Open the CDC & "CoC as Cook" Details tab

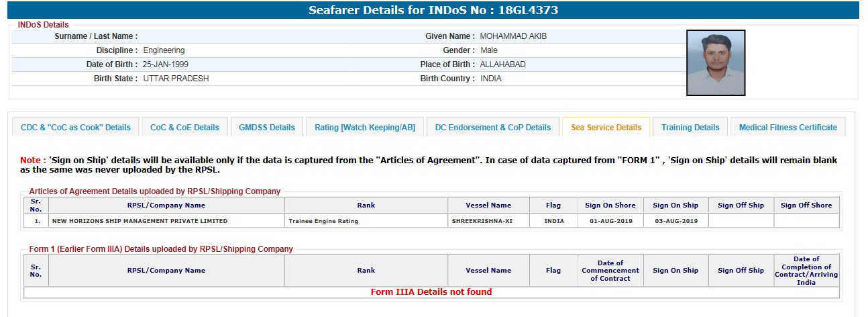click(76, 128)
